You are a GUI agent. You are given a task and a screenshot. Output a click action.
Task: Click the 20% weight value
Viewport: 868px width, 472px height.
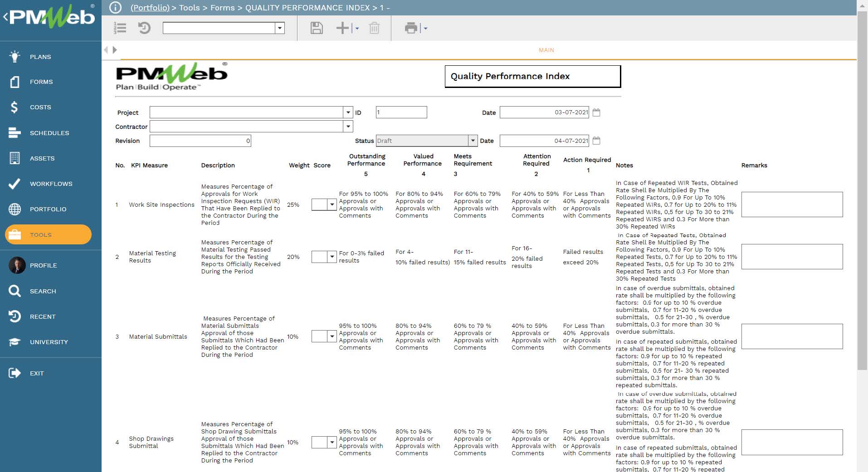(x=293, y=257)
